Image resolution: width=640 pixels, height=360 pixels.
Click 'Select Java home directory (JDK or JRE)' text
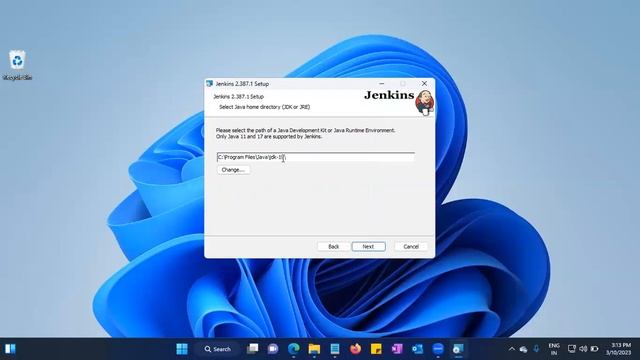pyautogui.click(x=264, y=107)
